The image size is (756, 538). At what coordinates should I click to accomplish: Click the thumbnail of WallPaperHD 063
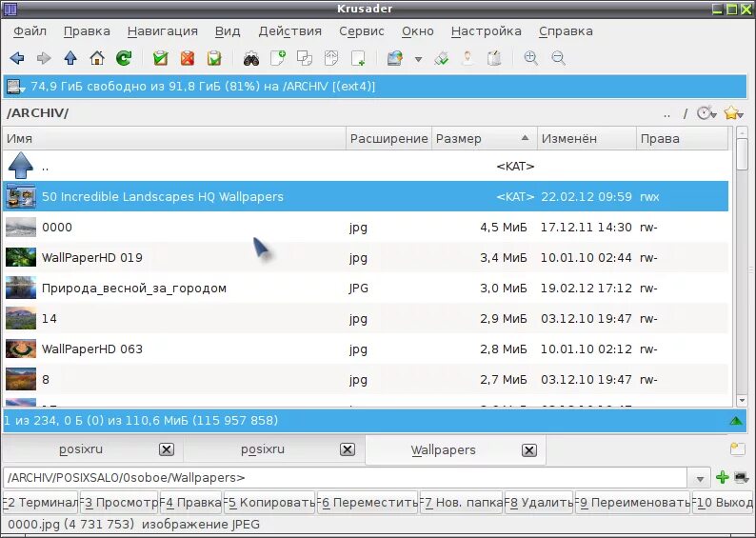point(21,349)
